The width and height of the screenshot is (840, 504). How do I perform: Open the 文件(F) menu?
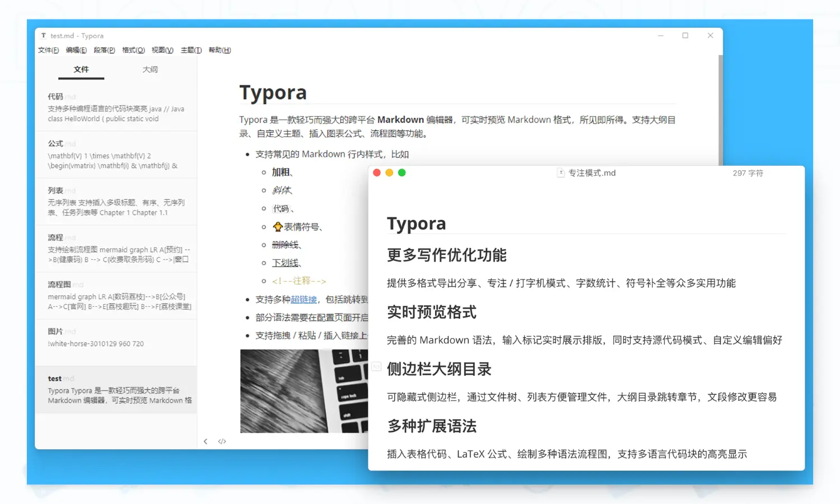click(48, 50)
